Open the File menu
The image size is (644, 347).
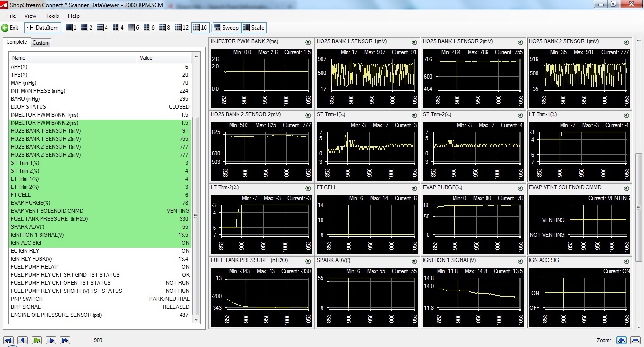[x=11, y=16]
